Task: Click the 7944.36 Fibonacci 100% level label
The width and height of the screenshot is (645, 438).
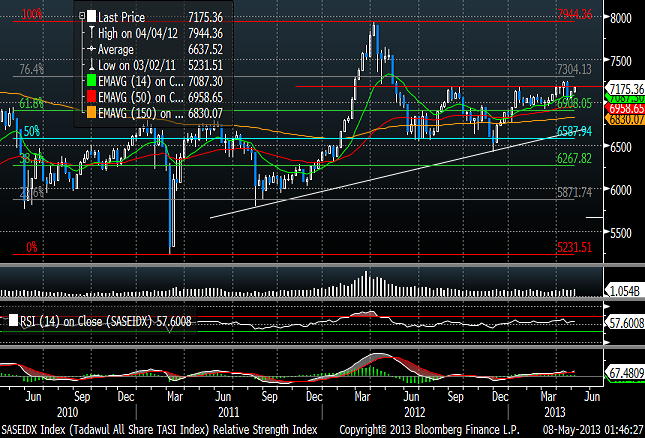Action: coord(575,14)
